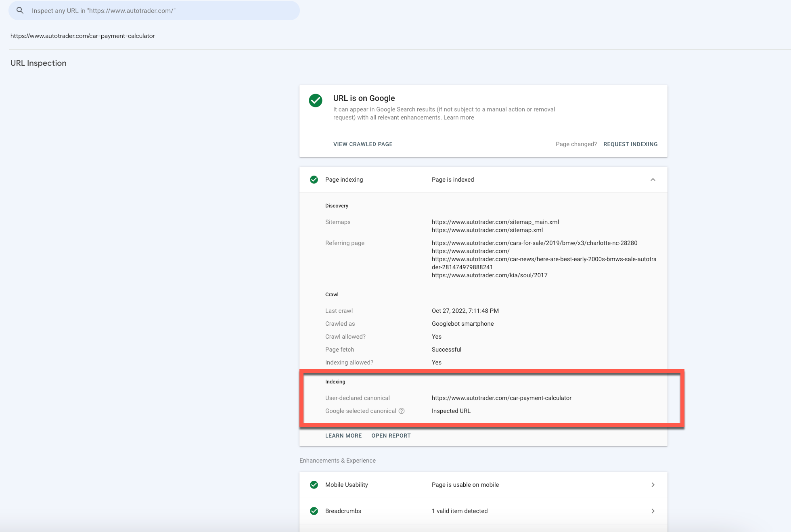Click the Google-selected canonical help icon
The width and height of the screenshot is (791, 532).
click(x=402, y=411)
